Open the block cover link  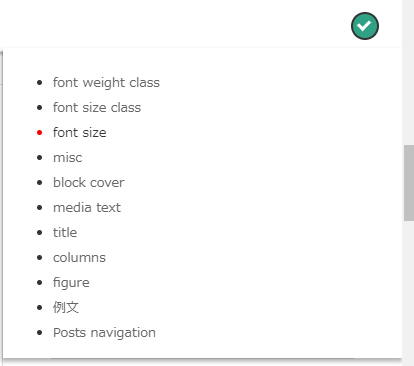pos(89,183)
